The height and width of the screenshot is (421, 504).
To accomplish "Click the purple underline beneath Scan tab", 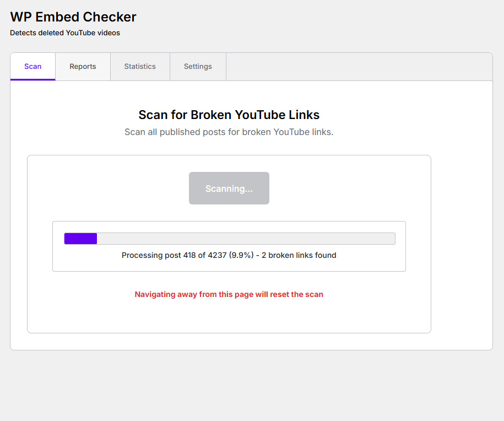I will tap(33, 79).
